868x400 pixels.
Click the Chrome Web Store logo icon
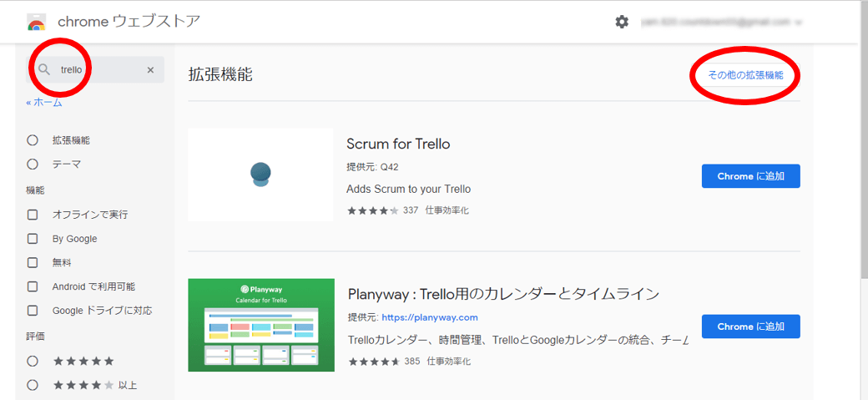(36, 22)
